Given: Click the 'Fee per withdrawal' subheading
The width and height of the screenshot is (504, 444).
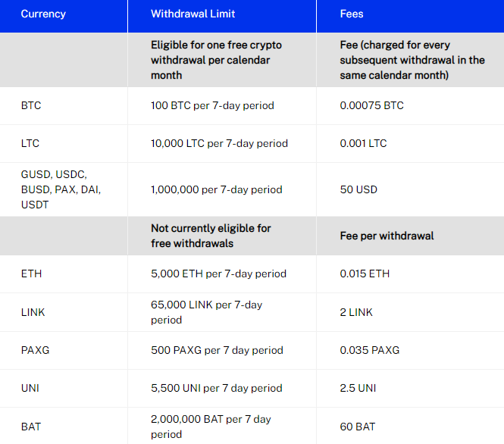Looking at the screenshot, I should point(387,236).
